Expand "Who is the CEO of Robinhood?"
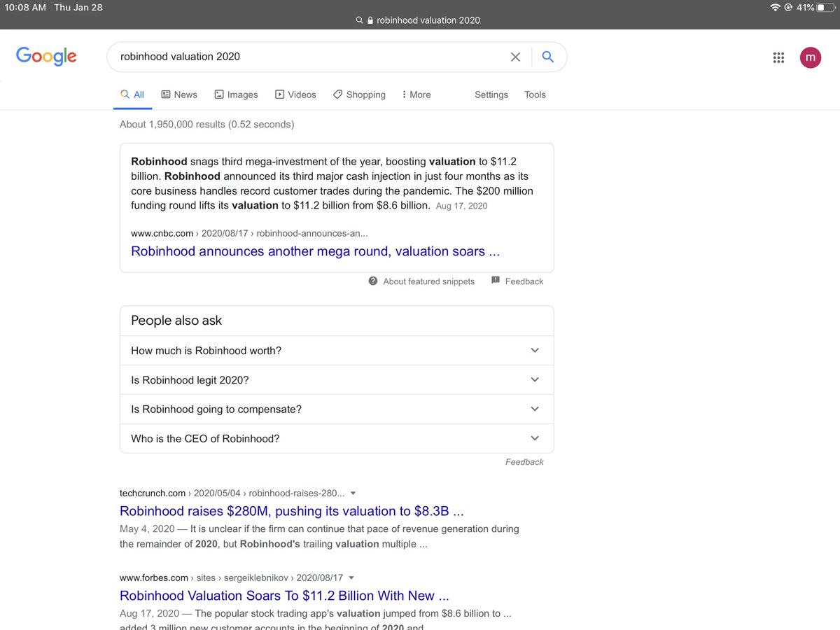840x630 pixels. point(337,438)
